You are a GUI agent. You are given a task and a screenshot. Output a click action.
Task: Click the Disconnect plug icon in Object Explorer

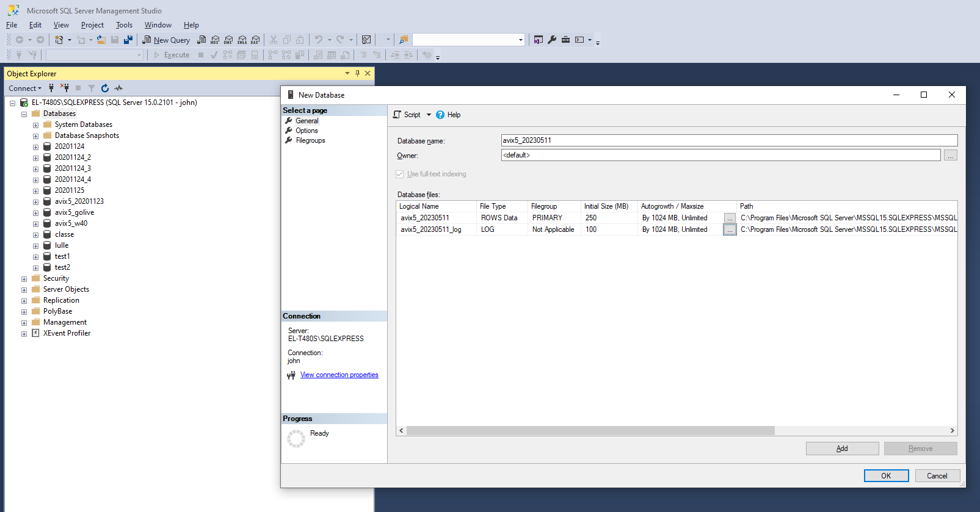click(x=65, y=88)
